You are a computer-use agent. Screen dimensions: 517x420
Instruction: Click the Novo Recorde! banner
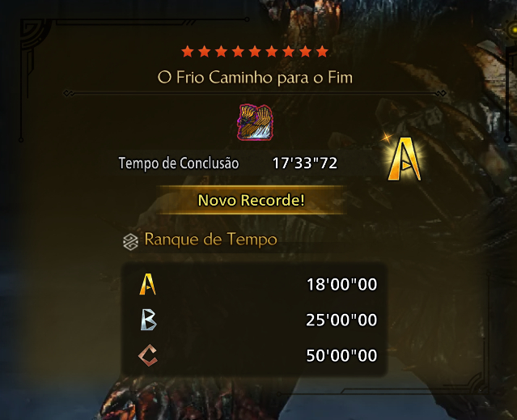click(x=252, y=200)
